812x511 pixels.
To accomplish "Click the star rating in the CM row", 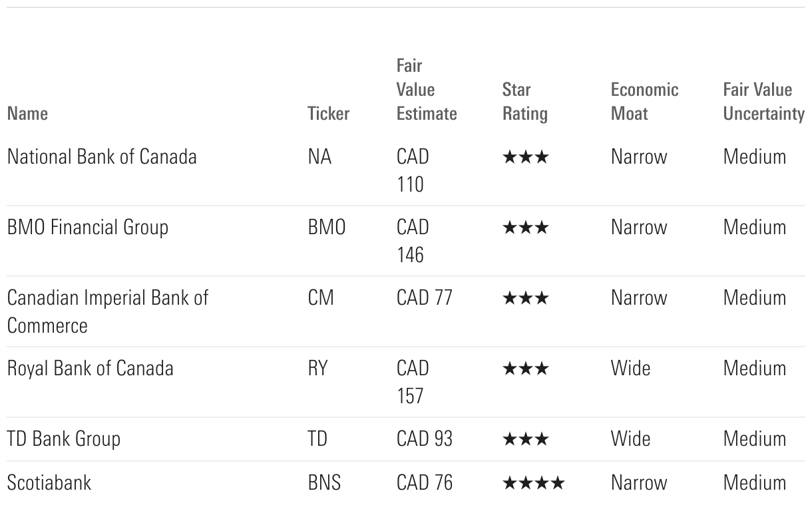I will pyautogui.click(x=526, y=299).
